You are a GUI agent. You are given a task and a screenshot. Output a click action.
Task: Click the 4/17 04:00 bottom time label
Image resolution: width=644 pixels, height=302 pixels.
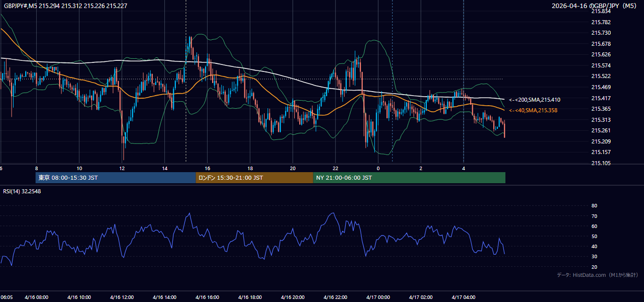tap(464, 297)
